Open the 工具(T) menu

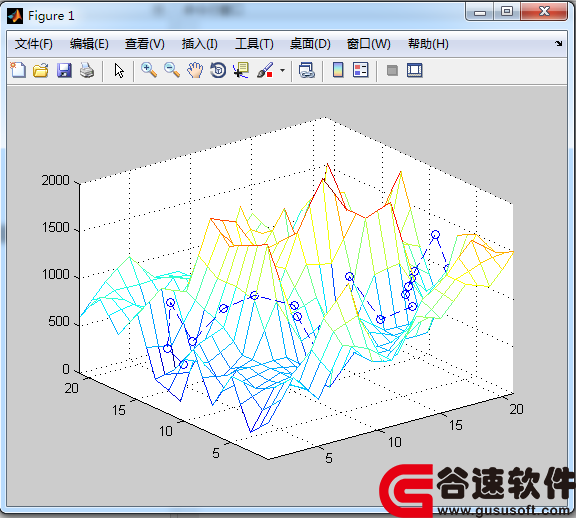click(x=254, y=44)
